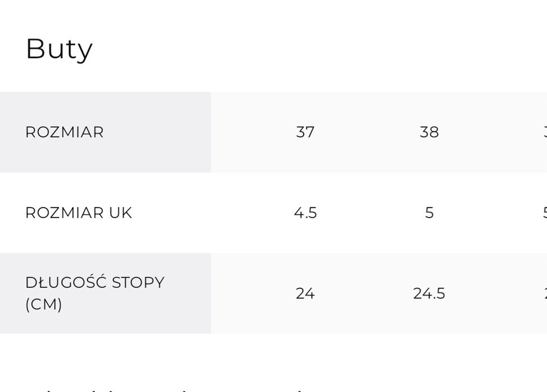
Task: Click the cut-off UK value at table edge
Action: click(x=545, y=213)
